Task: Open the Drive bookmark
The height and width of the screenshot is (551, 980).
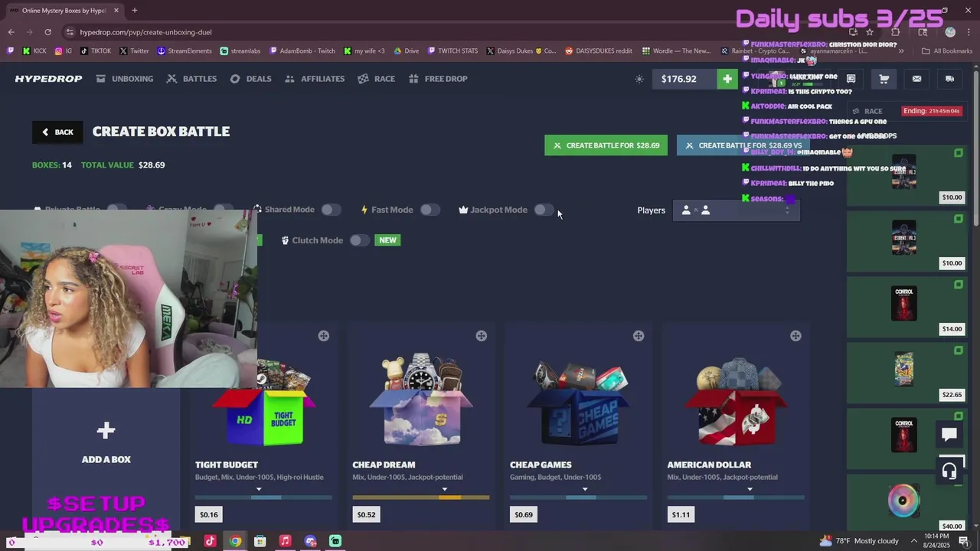Action: click(407, 51)
